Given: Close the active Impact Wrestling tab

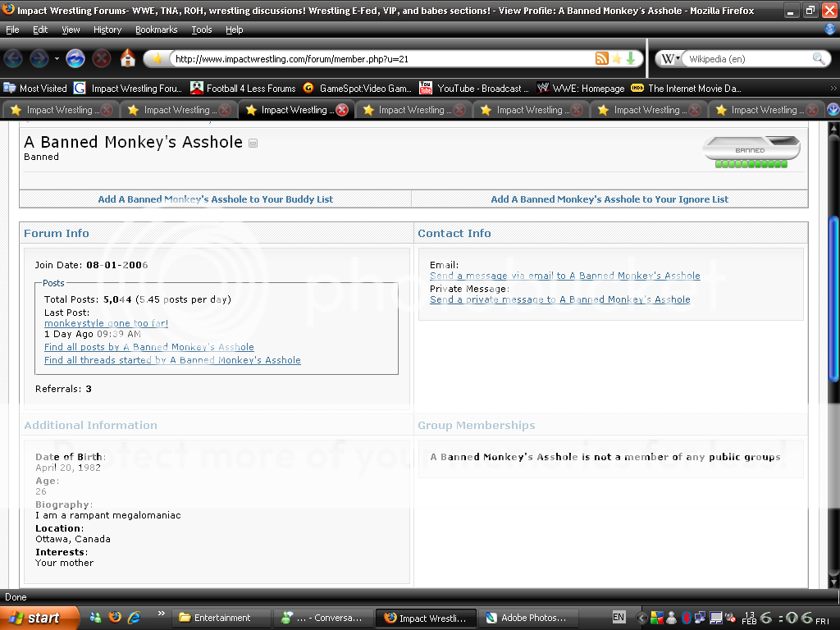Looking at the screenshot, I should coord(342,110).
